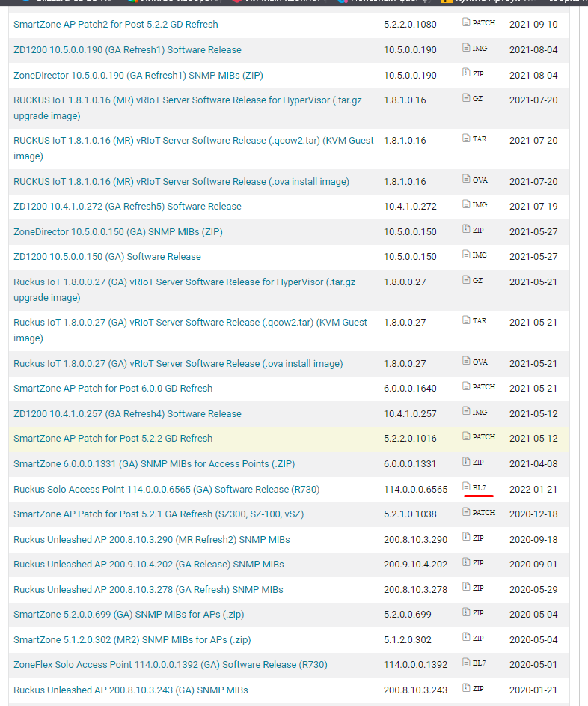Click BL7 file icon in 114.0.0.0.1392 row
This screenshot has height=706, width=588.
pyautogui.click(x=466, y=663)
